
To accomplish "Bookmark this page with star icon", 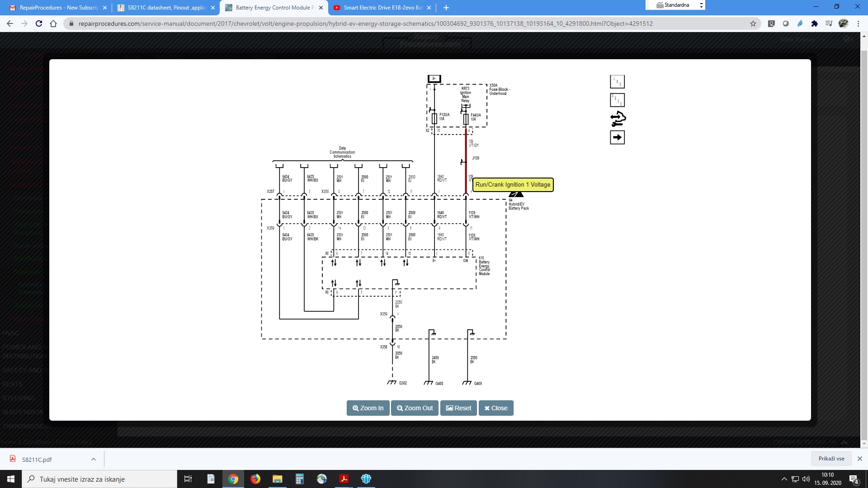I will point(753,23).
